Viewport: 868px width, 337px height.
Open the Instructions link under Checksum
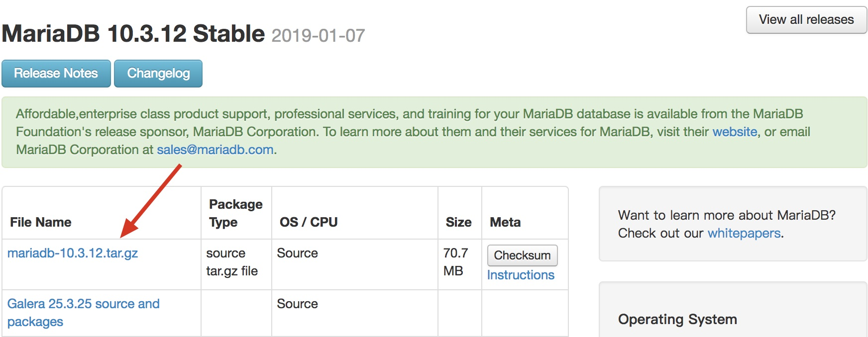tap(521, 275)
